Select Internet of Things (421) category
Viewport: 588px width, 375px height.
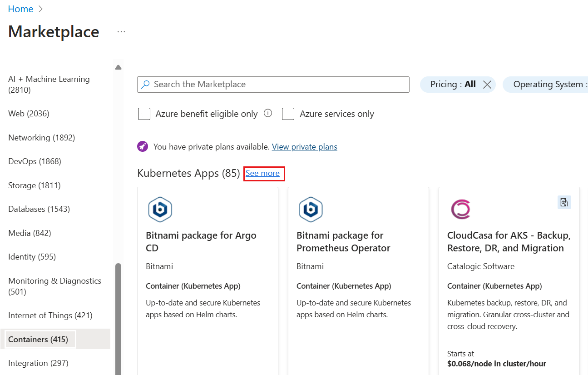coord(50,315)
